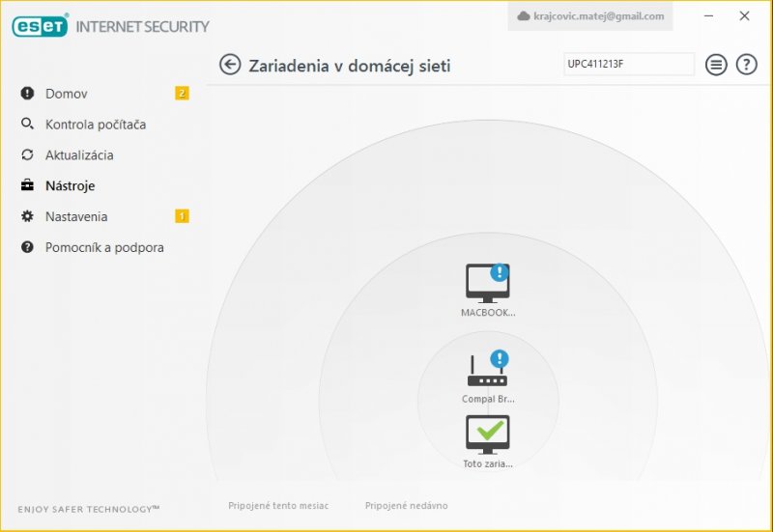Open Kontrola počítača section
This screenshot has width=773, height=532.
click(x=95, y=125)
